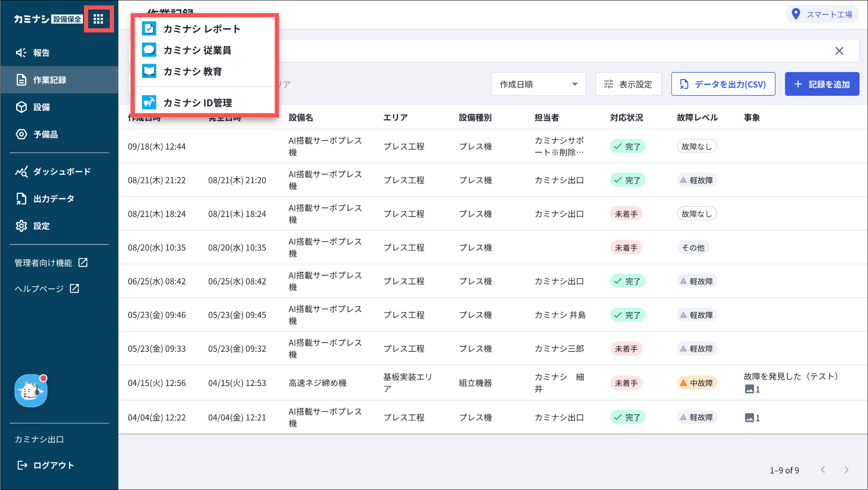
Task: Open 予備品 spare parts sidebar icon
Action: [21, 134]
